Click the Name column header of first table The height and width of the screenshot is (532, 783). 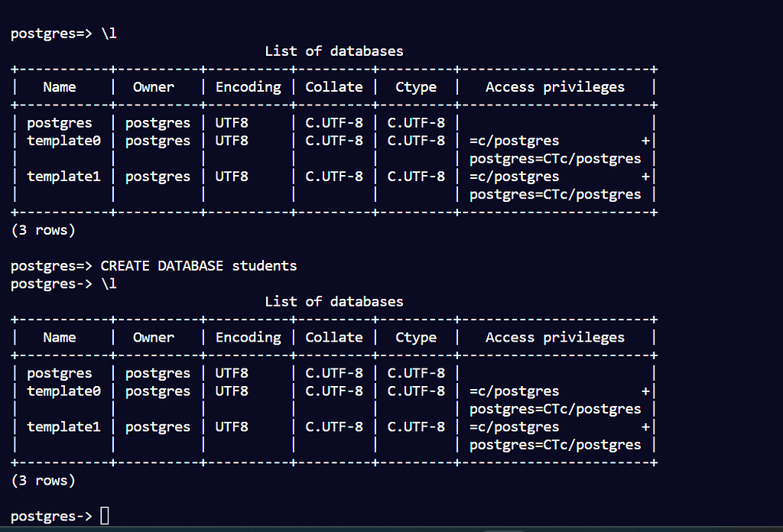(59, 86)
